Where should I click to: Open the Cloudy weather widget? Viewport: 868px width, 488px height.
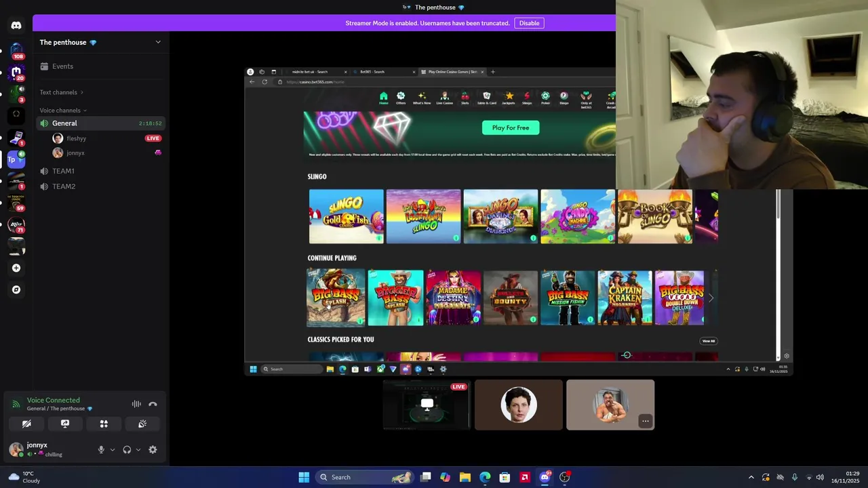23,477
